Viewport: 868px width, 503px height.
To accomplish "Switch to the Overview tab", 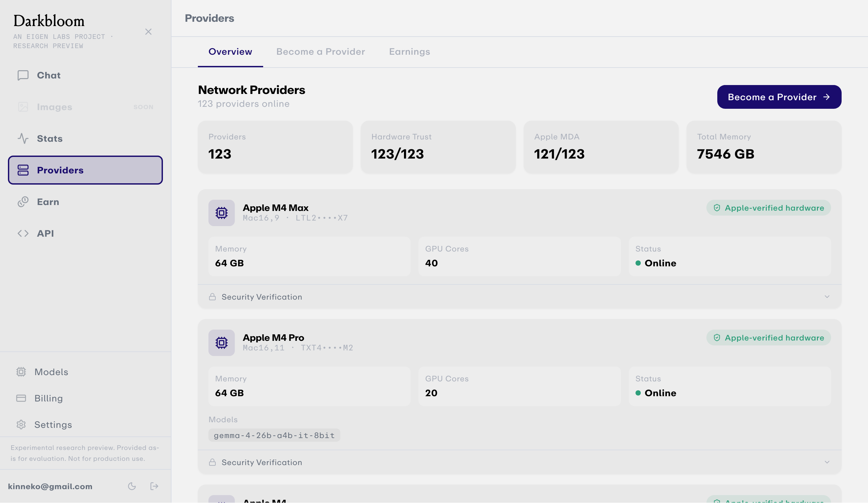I will pyautogui.click(x=231, y=52).
